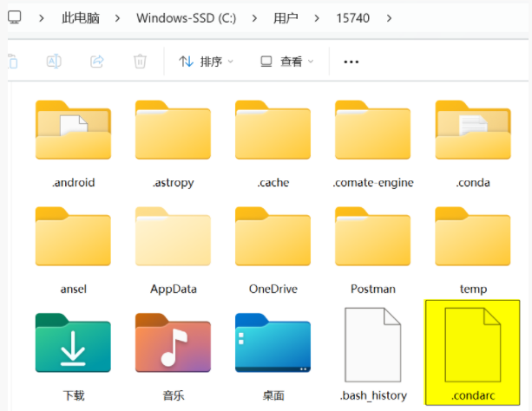Click the copy icon in toolbar
The width and height of the screenshot is (532, 411).
click(12, 62)
